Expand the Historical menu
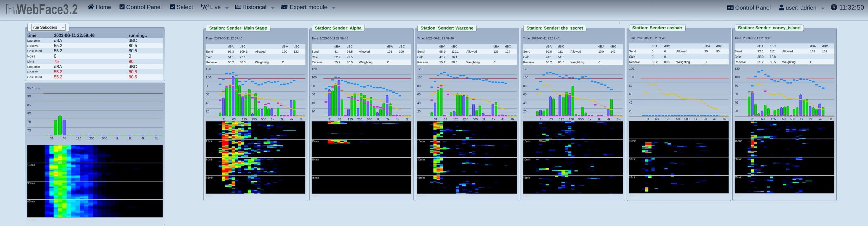The height and width of the screenshot is (226, 868). click(254, 7)
